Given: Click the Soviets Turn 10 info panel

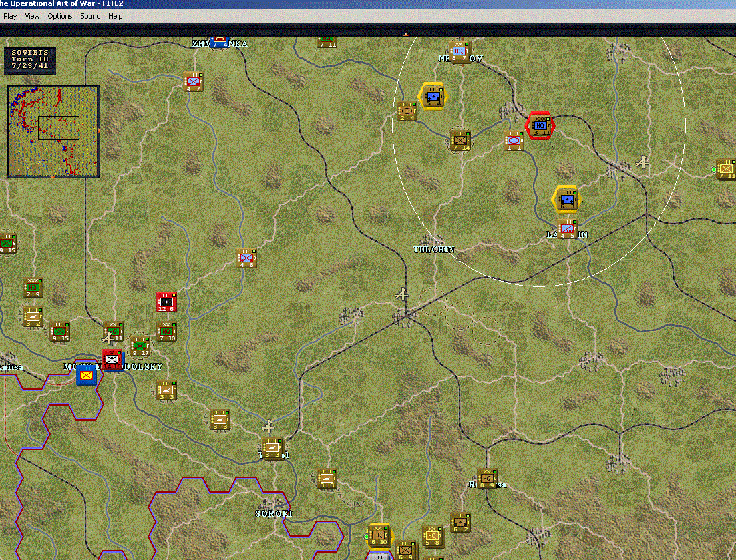Looking at the screenshot, I should [x=30, y=61].
